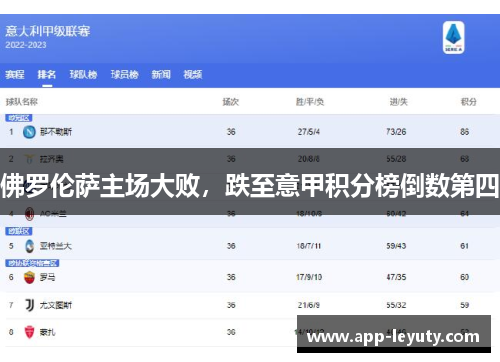Viewport: 500px width, 362px height.
Task: Click the 欧冠区 zone label
Action: [x=19, y=118]
